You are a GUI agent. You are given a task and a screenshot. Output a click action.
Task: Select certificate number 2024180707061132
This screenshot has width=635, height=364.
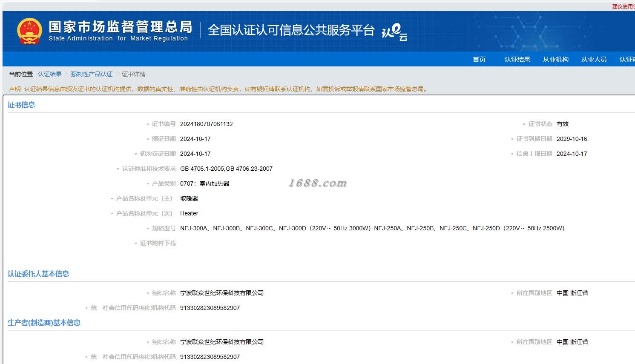tap(207, 124)
